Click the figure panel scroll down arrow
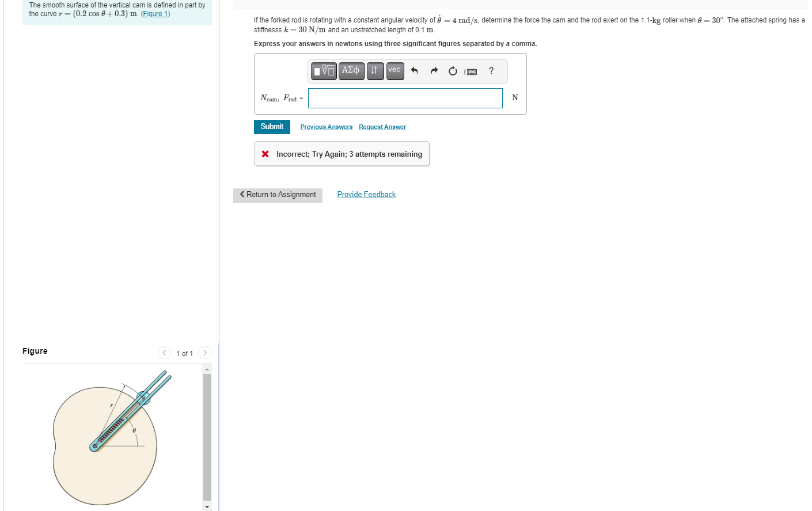The width and height of the screenshot is (812, 511). point(207,506)
